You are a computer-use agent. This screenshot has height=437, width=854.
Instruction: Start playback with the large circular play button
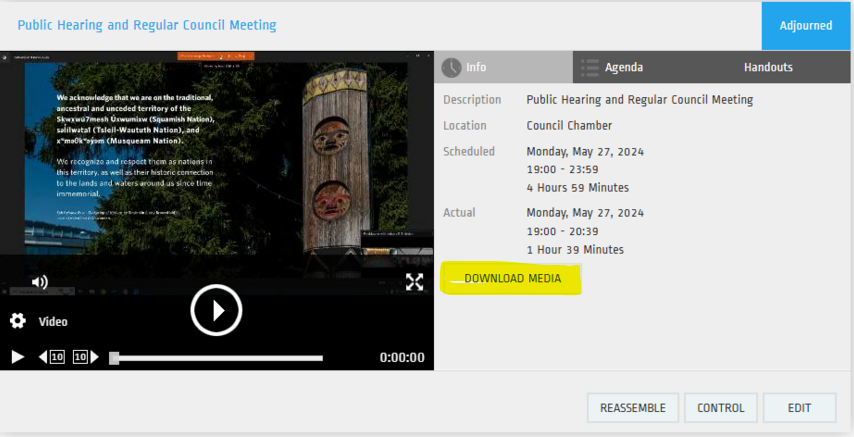click(216, 310)
